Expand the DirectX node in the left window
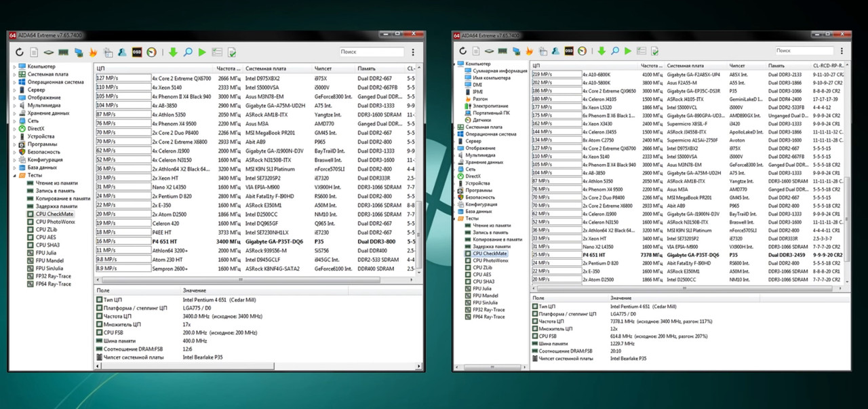The height and width of the screenshot is (409, 868). click(x=14, y=128)
